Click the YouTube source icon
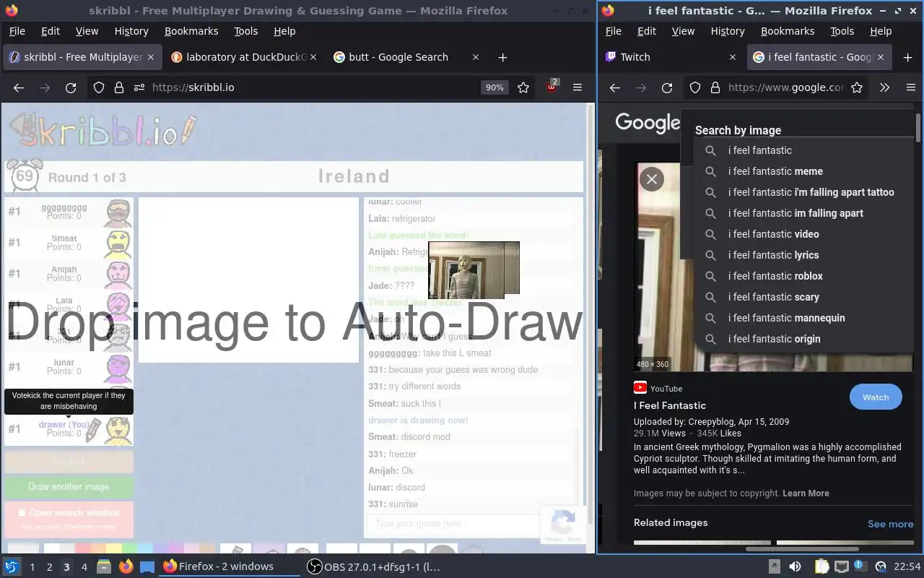 pos(640,388)
